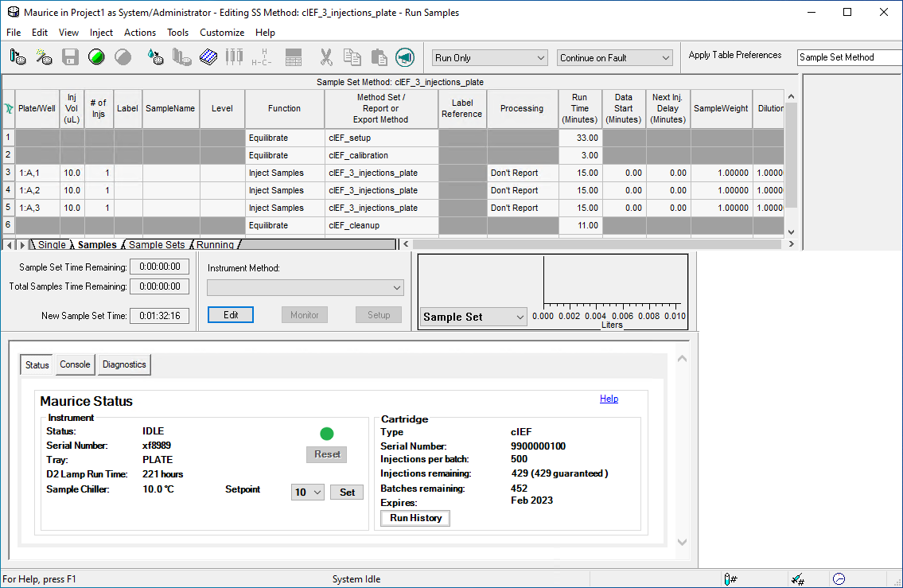903x588 pixels.
Task: Click the Sample Set Time Remaining field
Action: pos(160,267)
